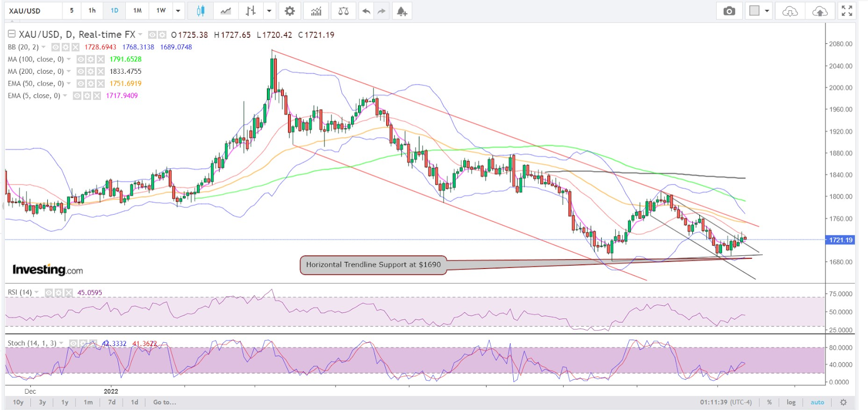This screenshot has width=868, height=410.
Task: Collapse the indicator legend with minus box
Action: tap(11, 34)
